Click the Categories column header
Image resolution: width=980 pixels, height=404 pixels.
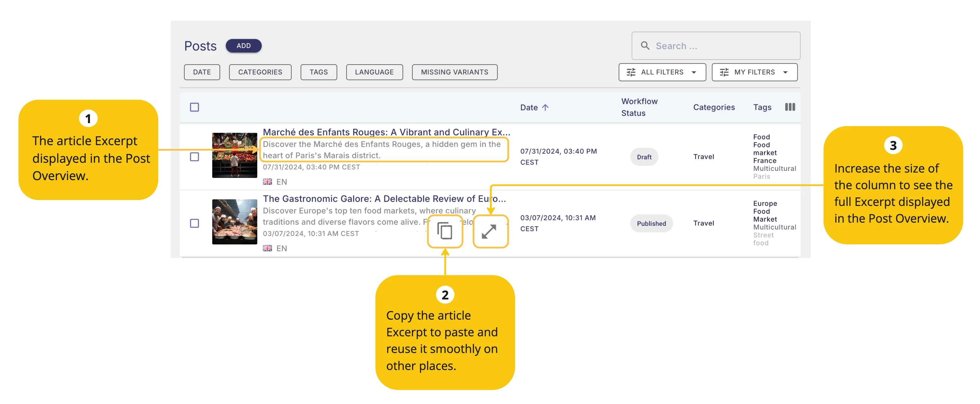714,107
